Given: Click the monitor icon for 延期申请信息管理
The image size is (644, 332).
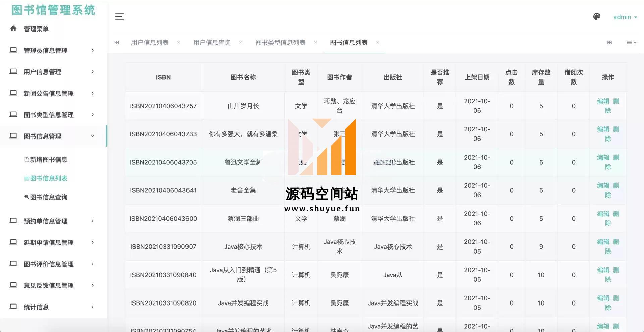Looking at the screenshot, I should pyautogui.click(x=13, y=242).
